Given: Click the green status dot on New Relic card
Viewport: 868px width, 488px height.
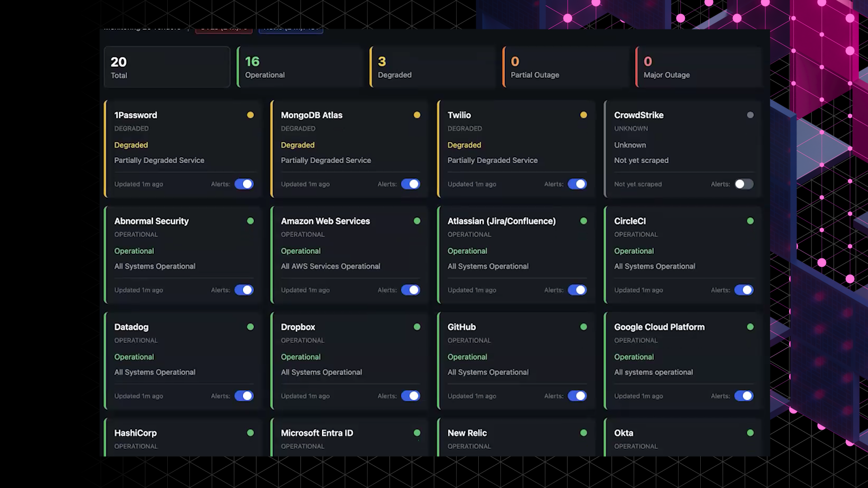Looking at the screenshot, I should click(584, 433).
